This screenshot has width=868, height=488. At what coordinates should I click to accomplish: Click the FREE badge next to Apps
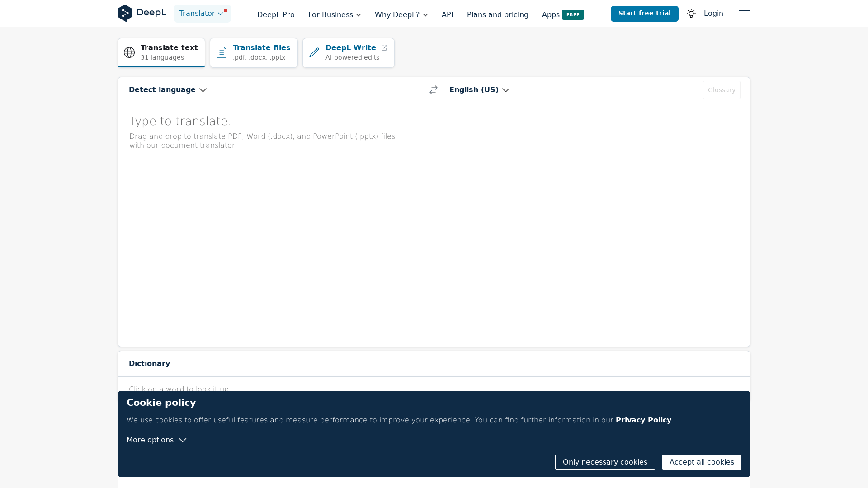(x=573, y=14)
